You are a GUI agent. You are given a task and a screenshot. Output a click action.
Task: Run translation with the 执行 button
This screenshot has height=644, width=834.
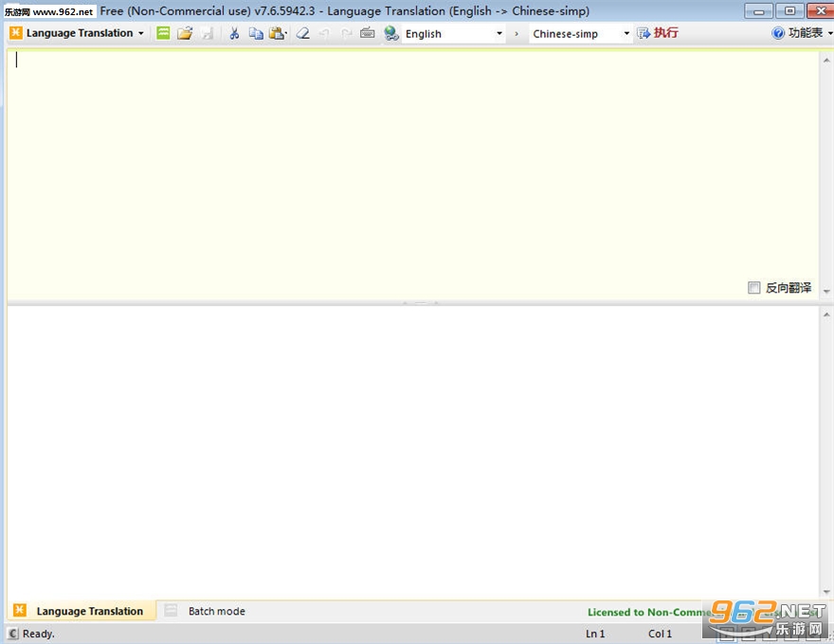pyautogui.click(x=658, y=33)
